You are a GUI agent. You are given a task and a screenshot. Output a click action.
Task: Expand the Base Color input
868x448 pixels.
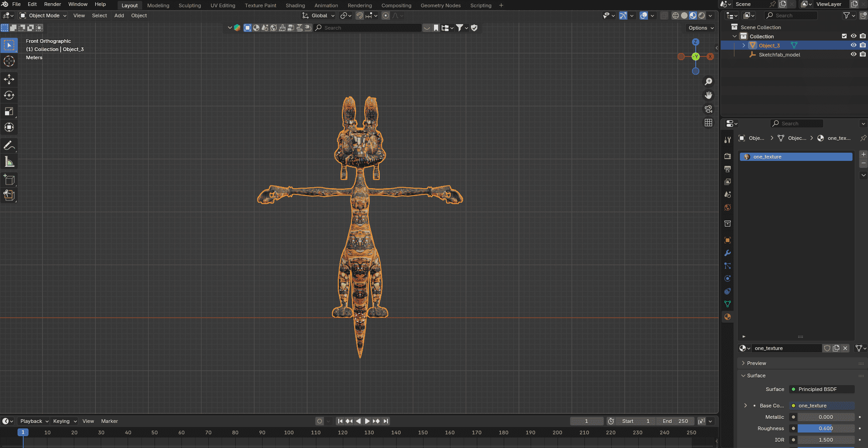pyautogui.click(x=745, y=406)
